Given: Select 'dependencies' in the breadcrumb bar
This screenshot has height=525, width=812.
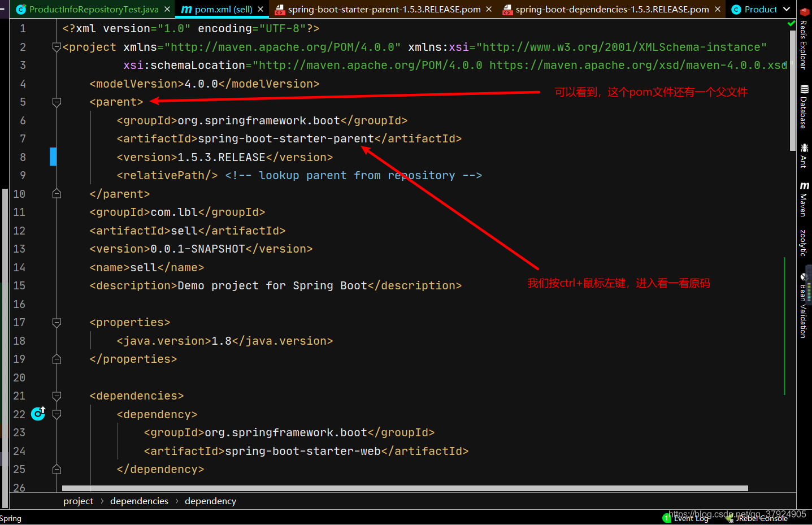Looking at the screenshot, I should (139, 501).
